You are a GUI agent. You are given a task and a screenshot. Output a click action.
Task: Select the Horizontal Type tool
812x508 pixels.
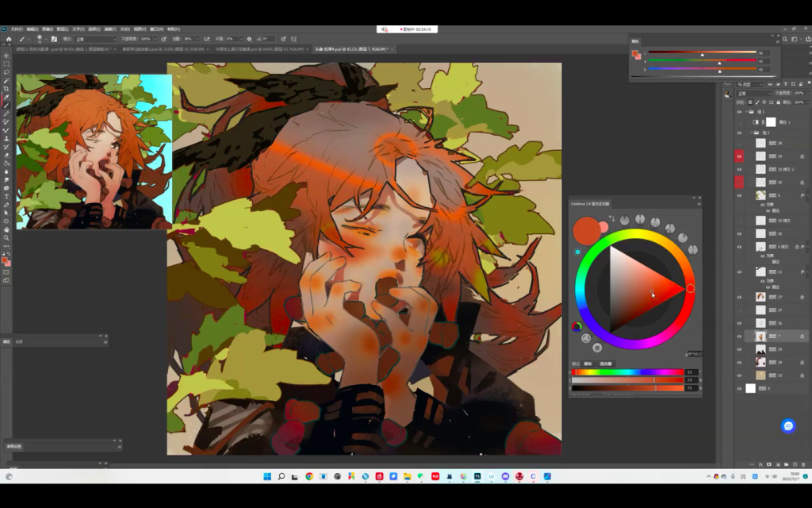[x=6, y=196]
